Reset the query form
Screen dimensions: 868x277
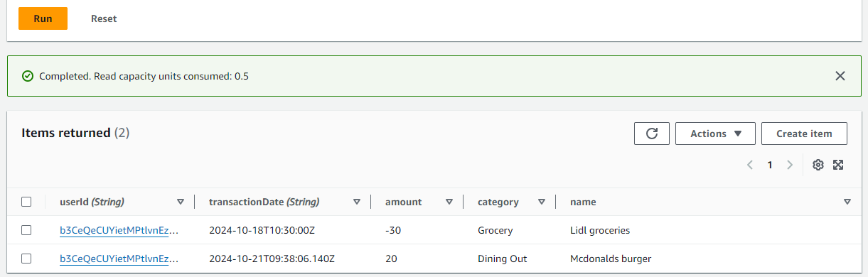pyautogui.click(x=104, y=18)
